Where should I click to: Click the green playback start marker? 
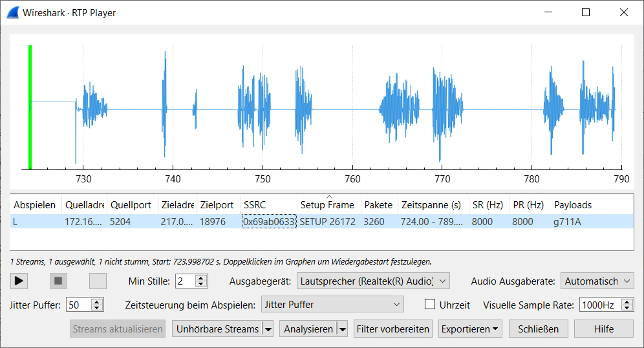coord(30,107)
